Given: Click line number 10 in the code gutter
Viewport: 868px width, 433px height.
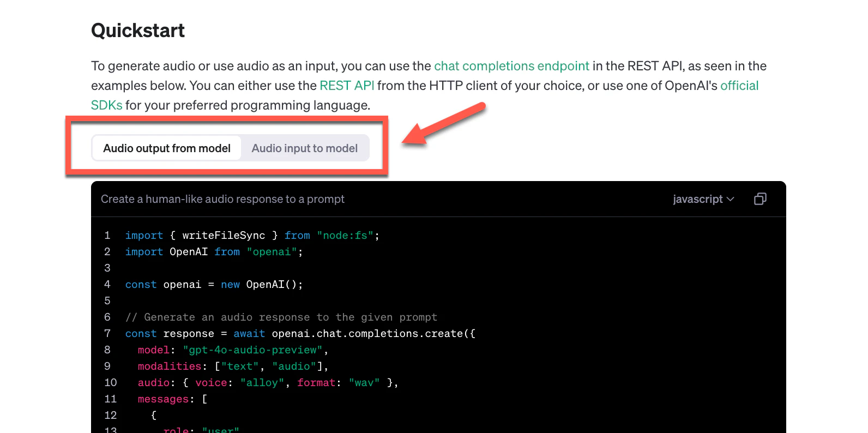Looking at the screenshot, I should tap(111, 383).
